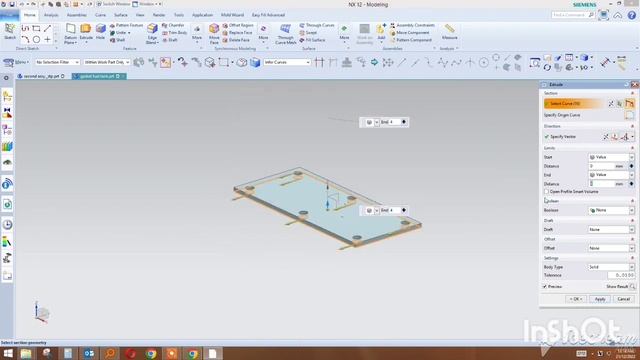
Task: Click the Replace Face command
Action: (x=237, y=33)
